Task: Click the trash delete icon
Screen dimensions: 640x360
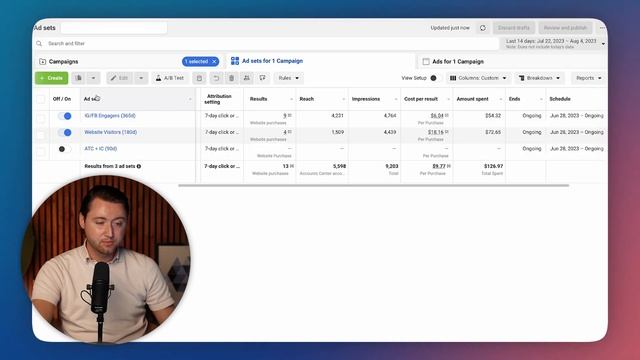Action: click(x=231, y=78)
